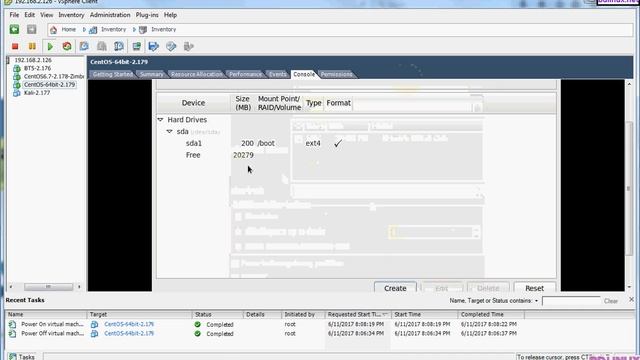Switch to the Events tab
The height and width of the screenshot is (360, 640).
click(278, 74)
